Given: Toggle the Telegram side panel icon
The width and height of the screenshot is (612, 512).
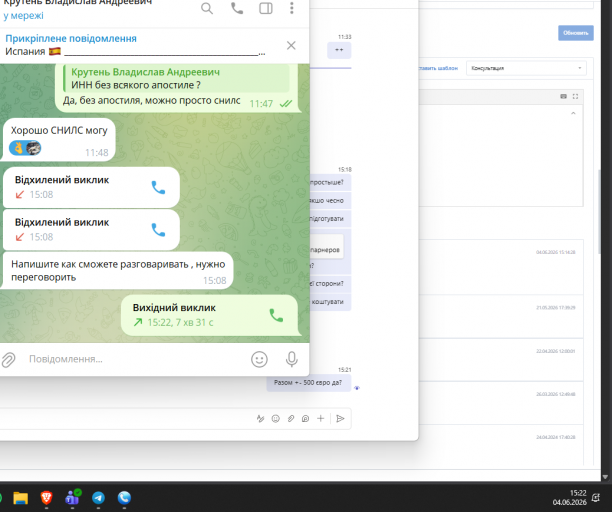Looking at the screenshot, I should [x=266, y=8].
